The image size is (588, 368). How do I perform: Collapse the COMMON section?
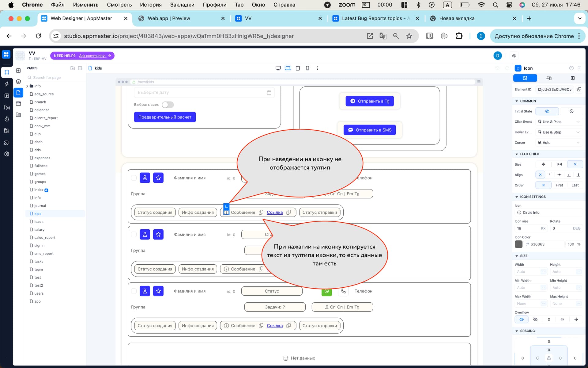click(x=517, y=101)
